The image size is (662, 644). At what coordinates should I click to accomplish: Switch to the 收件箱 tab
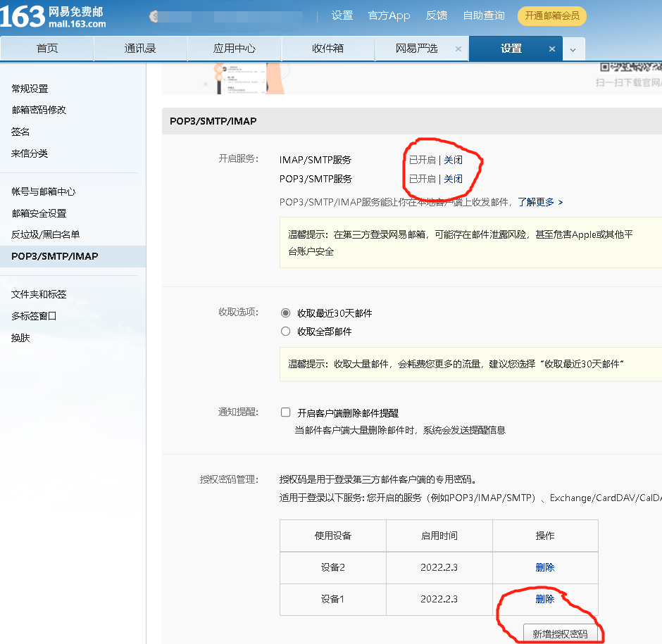[327, 49]
